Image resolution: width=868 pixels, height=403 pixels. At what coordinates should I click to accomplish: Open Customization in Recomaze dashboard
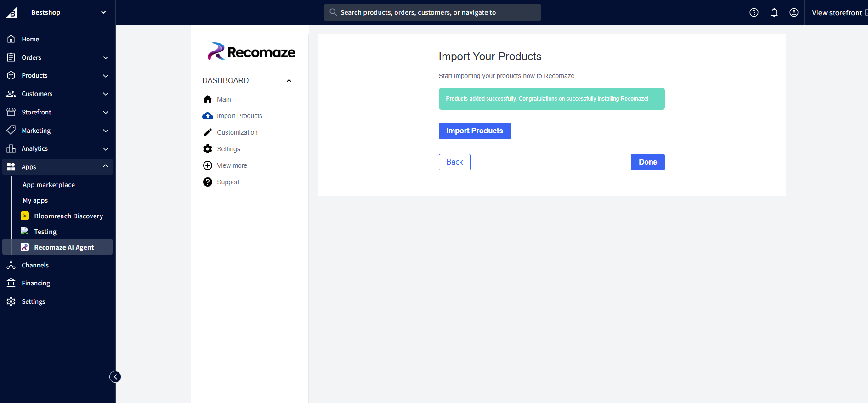coord(237,132)
